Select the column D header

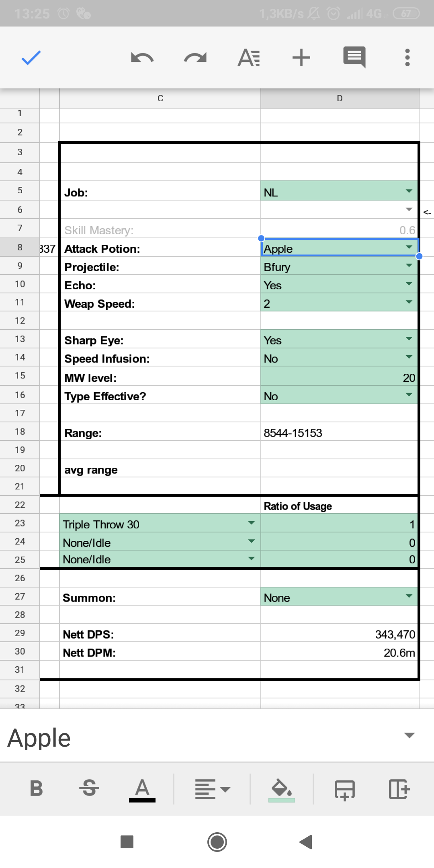340,98
